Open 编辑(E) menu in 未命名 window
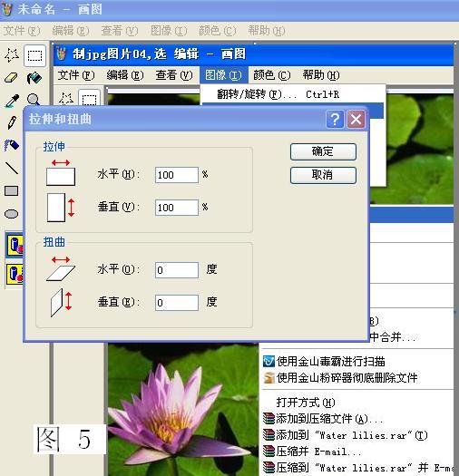459x476 pixels. coord(71,31)
